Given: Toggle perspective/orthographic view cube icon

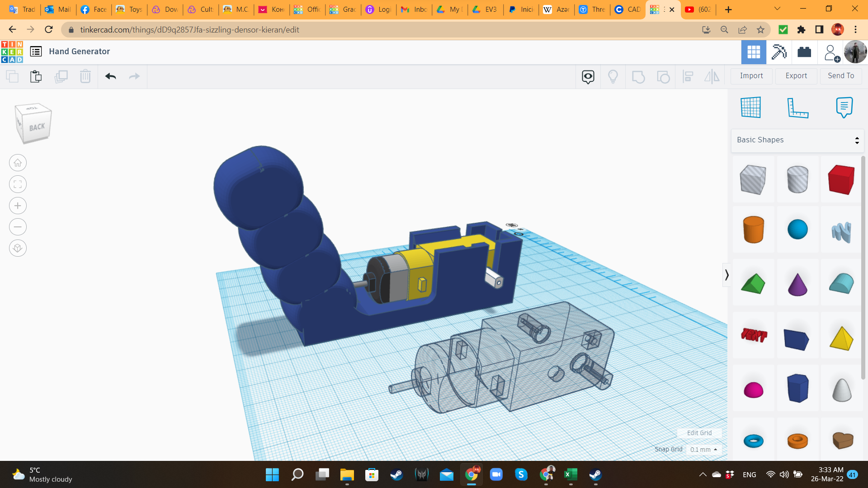Looking at the screenshot, I should click(18, 248).
